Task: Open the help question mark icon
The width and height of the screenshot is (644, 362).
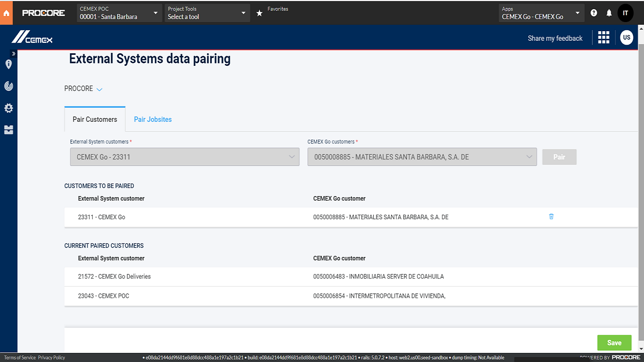Action: coord(594,13)
